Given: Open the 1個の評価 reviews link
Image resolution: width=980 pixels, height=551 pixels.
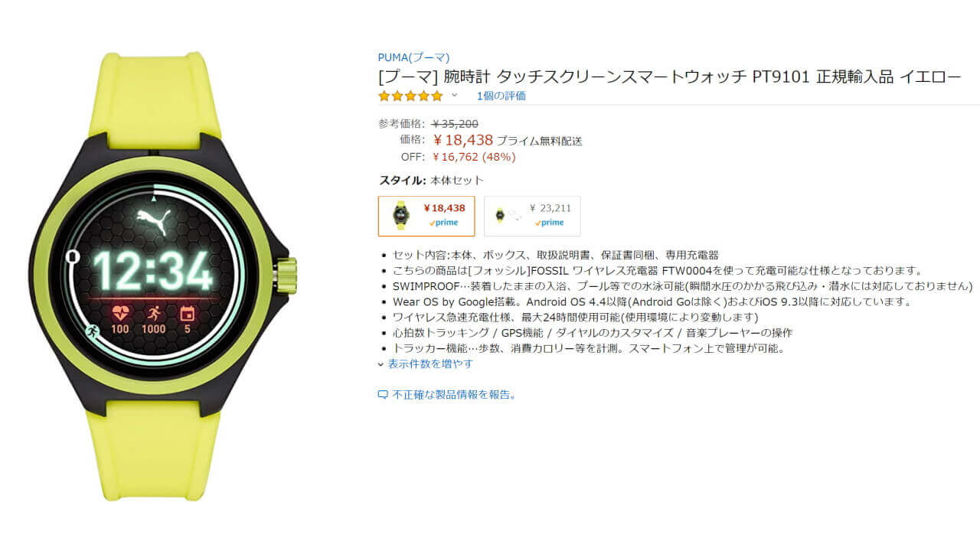Looking at the screenshot, I should point(501,96).
